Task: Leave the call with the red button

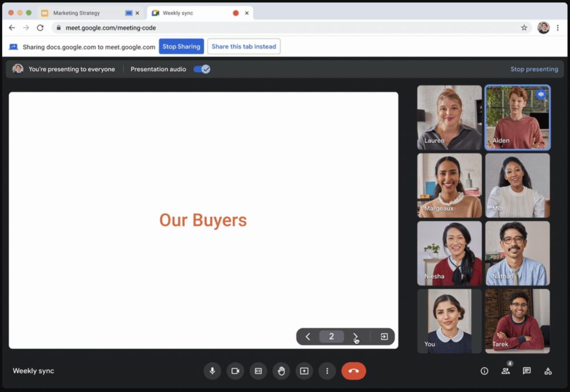Action: [353, 371]
